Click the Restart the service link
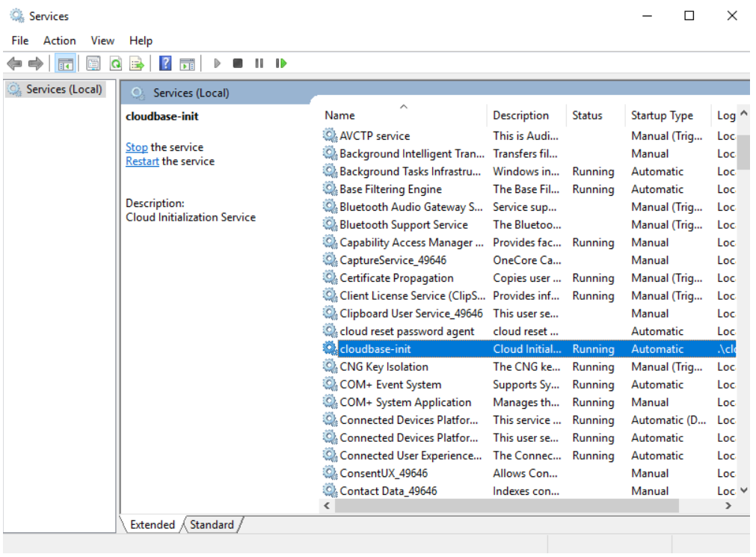756x557 pixels. [x=142, y=161]
